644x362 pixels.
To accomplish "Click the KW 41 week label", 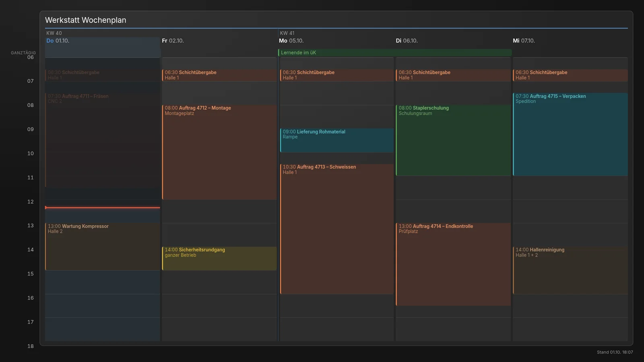I will 287,33.
